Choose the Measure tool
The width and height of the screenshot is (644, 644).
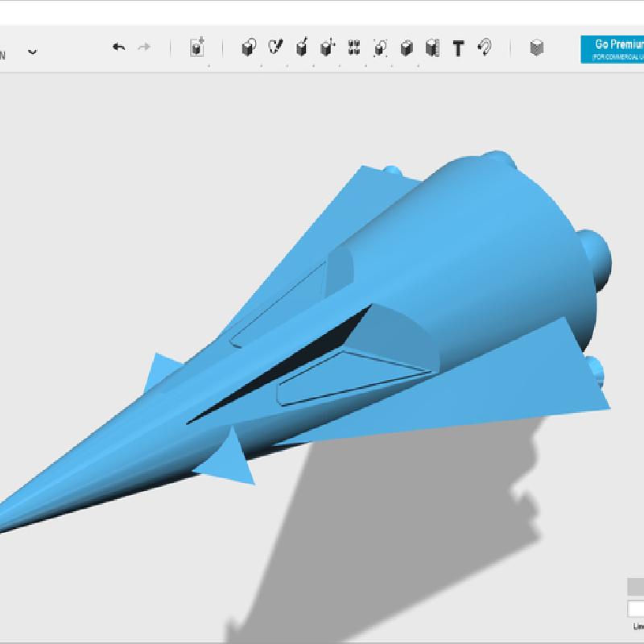(x=431, y=48)
